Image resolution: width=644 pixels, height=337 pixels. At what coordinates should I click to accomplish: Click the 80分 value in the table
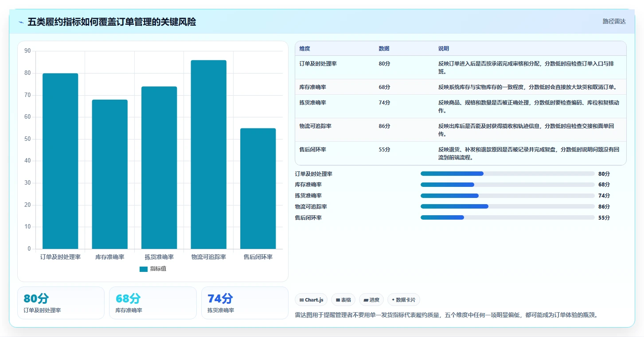click(x=384, y=64)
